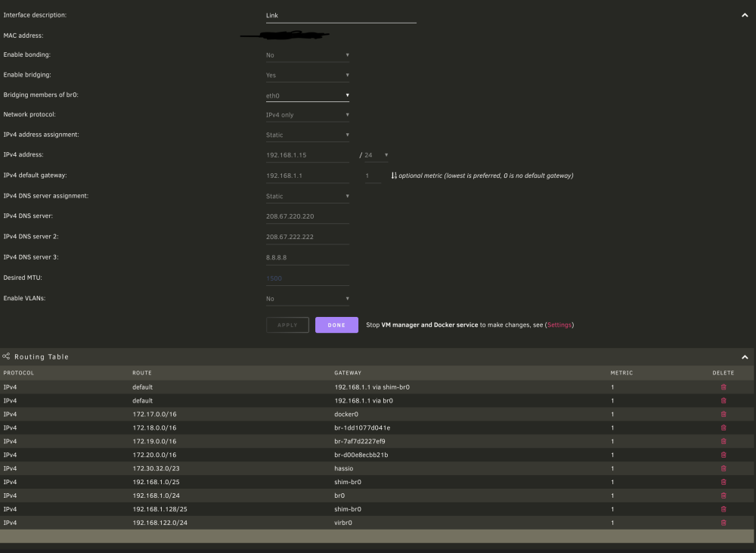Select the 192.168.1.128/25 route cell

(160, 509)
